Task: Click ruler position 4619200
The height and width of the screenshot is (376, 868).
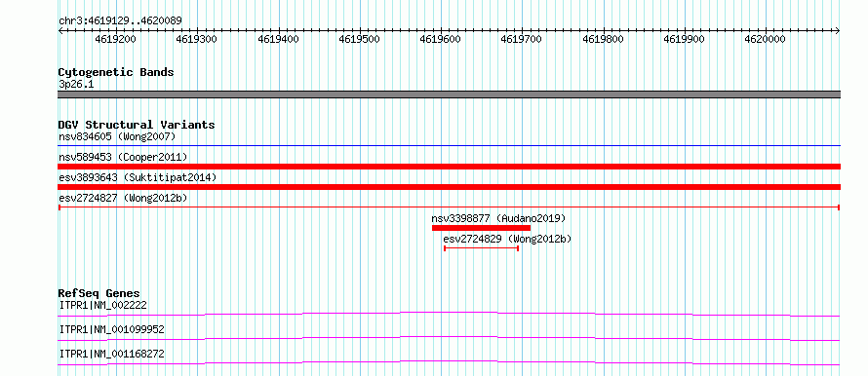Action: pos(116,39)
